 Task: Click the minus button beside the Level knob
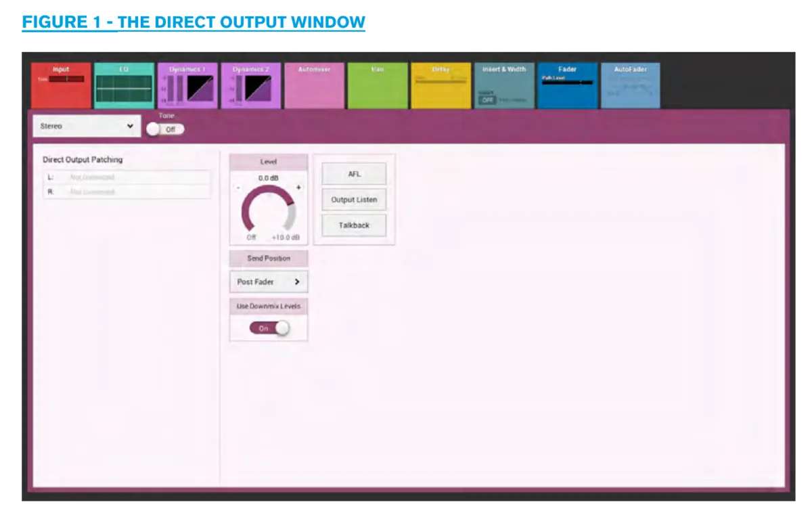click(238, 187)
